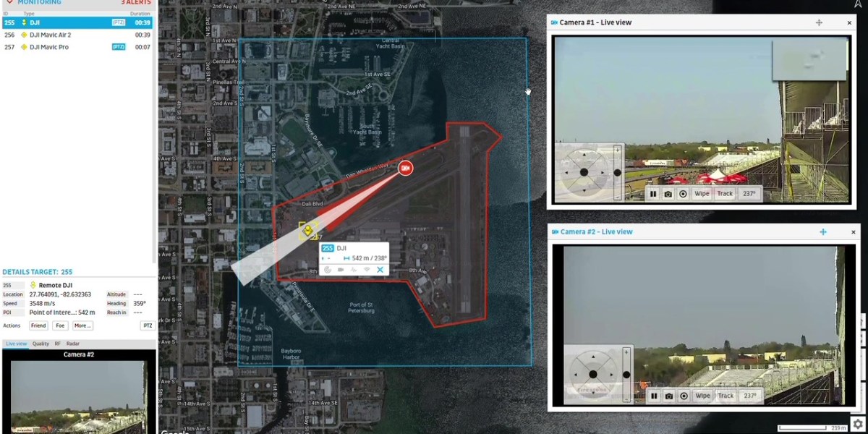Click the move handle of Camera #1 window

point(819,22)
